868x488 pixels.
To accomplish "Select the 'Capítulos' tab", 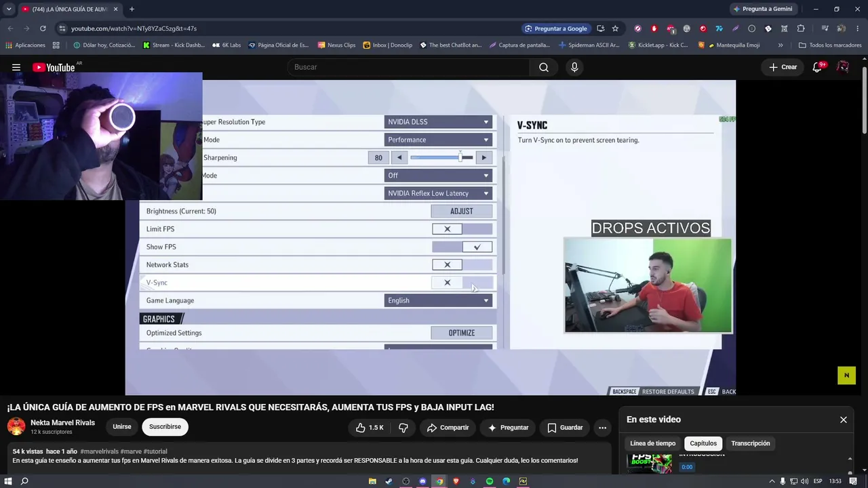I will click(x=703, y=443).
